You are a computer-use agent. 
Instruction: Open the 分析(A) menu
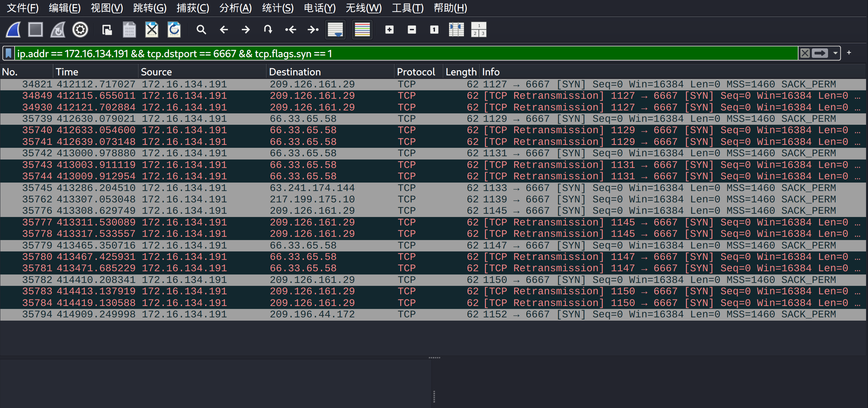tap(235, 8)
